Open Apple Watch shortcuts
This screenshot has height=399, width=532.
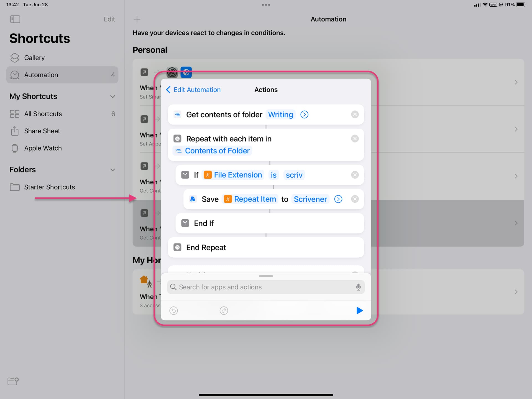62,148
